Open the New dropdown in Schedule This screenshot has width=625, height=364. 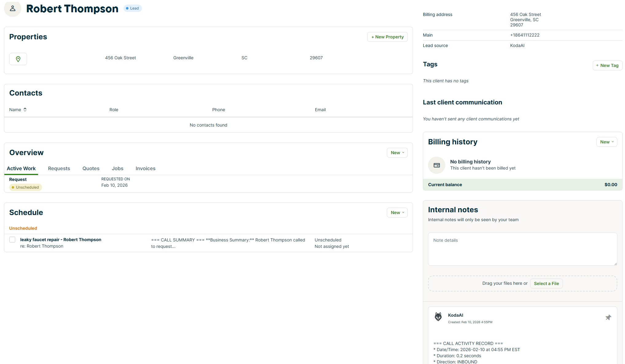tap(397, 212)
